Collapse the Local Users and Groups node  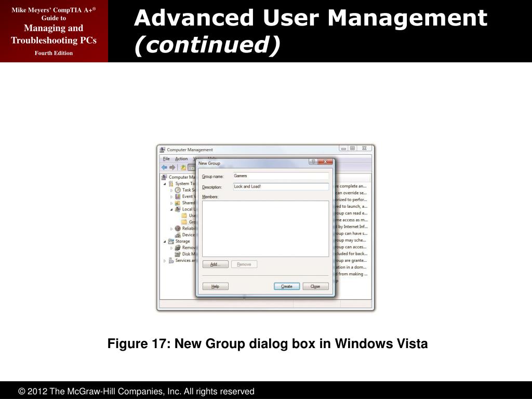point(171,210)
